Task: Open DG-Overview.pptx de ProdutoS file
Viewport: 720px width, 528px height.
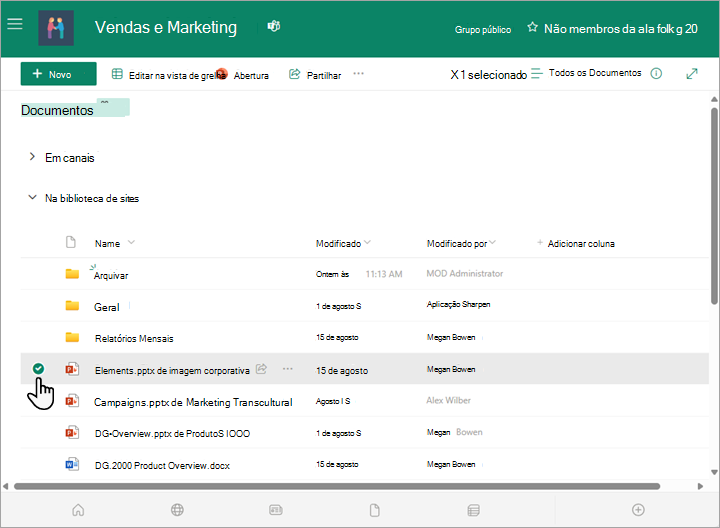Action: pyautogui.click(x=172, y=434)
